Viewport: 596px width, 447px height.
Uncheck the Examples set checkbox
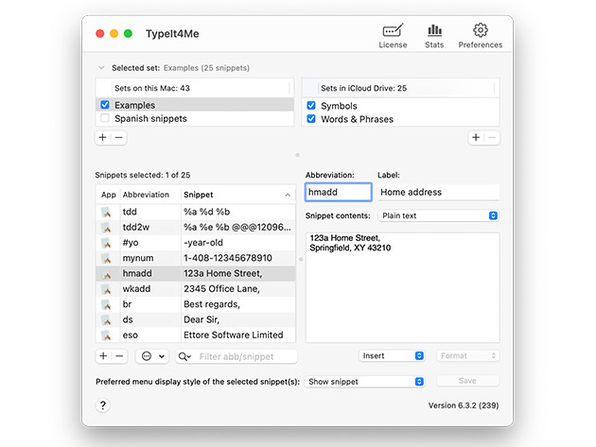point(105,105)
